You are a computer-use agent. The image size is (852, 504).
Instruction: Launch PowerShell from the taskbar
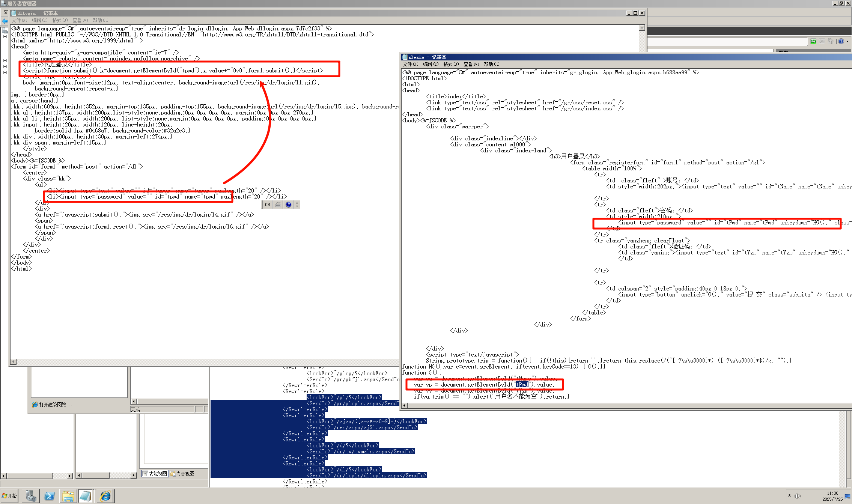pos(50,496)
